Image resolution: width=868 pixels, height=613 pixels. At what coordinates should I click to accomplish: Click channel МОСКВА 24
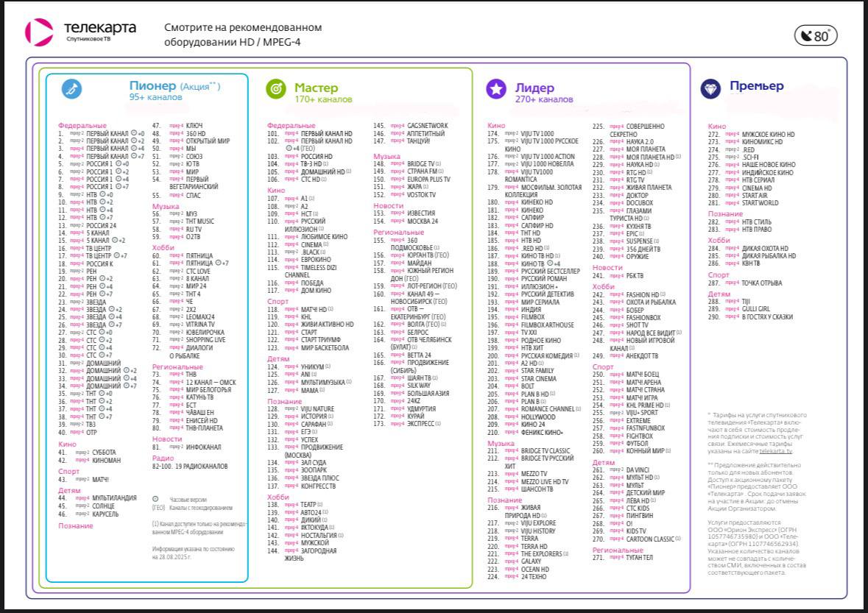[423, 222]
